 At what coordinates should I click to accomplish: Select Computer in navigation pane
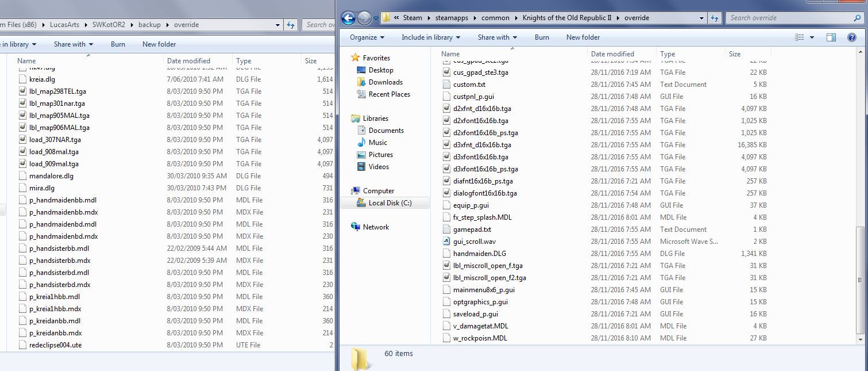[x=379, y=191]
